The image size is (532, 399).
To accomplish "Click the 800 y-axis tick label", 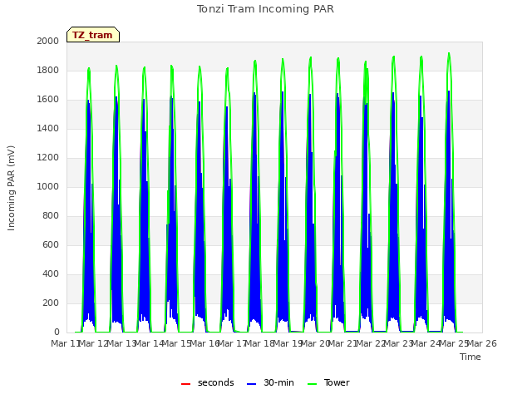I will point(51,216).
